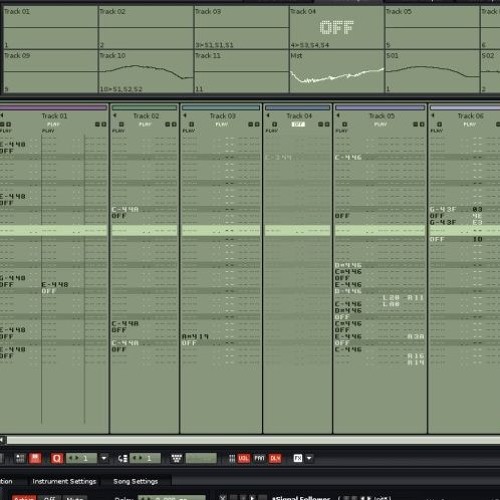The height and width of the screenshot is (500, 500).
Task: Click the small left button in Track 05 header
Action: [345, 124]
